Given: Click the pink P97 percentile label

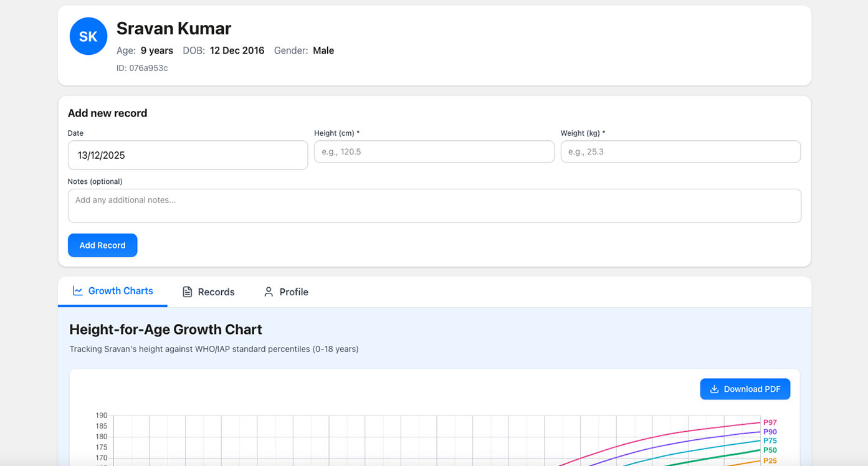Looking at the screenshot, I should point(770,422).
